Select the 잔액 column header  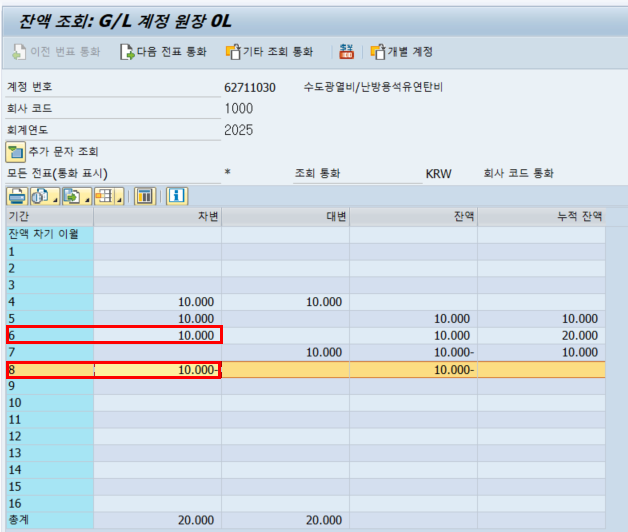pyautogui.click(x=414, y=217)
